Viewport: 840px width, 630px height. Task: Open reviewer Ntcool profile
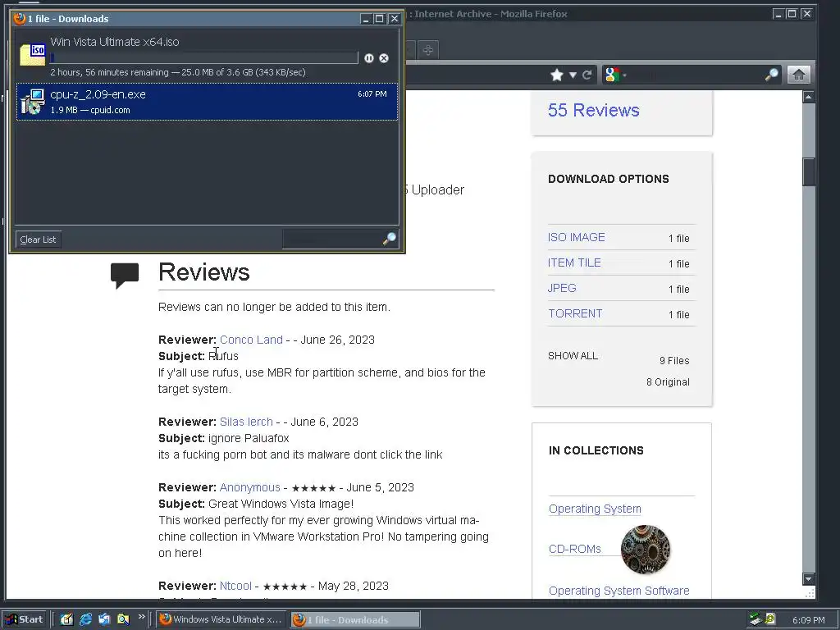click(235, 586)
